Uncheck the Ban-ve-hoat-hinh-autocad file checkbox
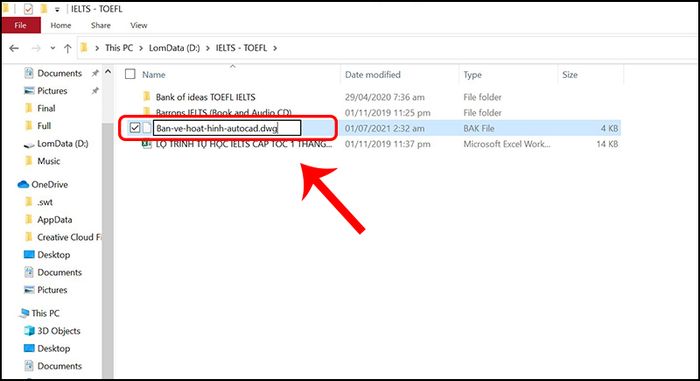The image size is (700, 381). 135,128
